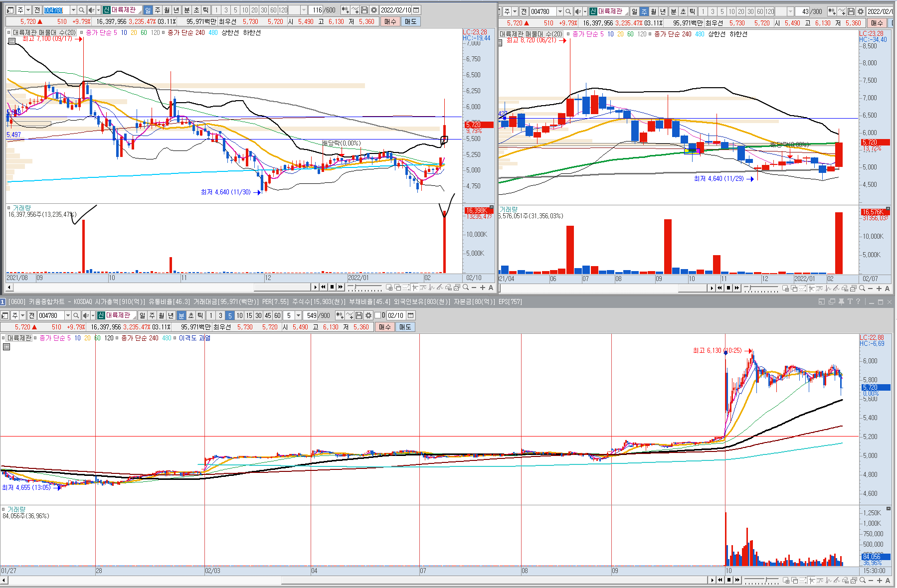This screenshot has height=588, width=897.
Task: Toggle 거래량 volume indicator marker in daily chart
Action: click(x=9, y=207)
